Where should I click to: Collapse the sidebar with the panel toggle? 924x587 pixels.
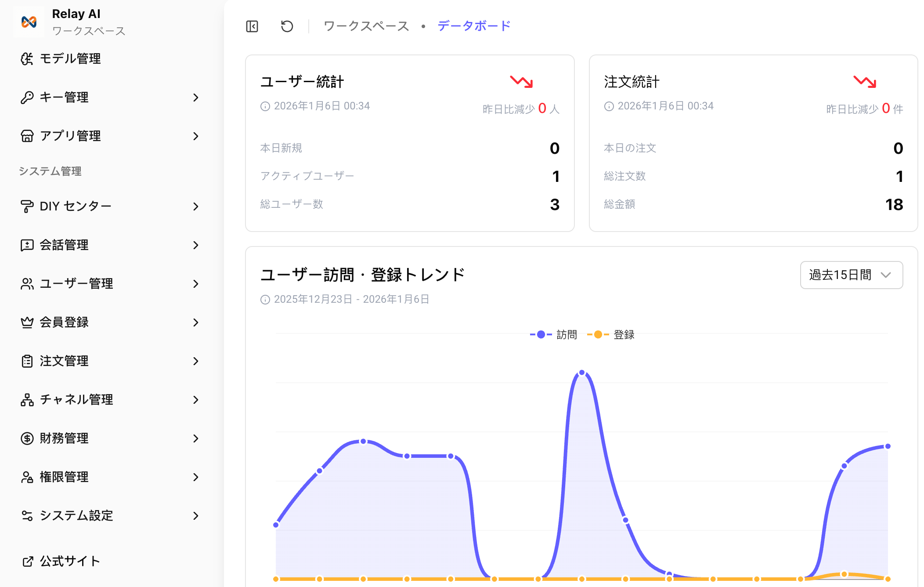pos(252,26)
